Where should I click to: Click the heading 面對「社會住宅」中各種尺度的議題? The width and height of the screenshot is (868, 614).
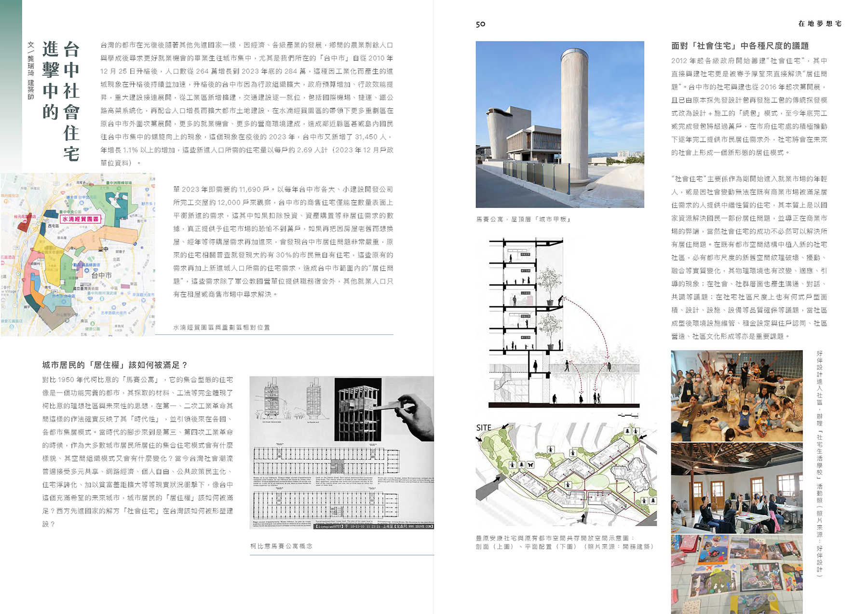click(740, 46)
